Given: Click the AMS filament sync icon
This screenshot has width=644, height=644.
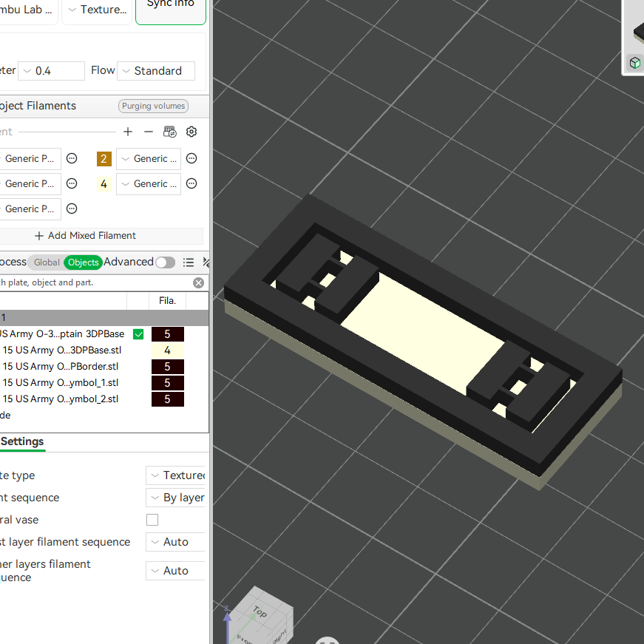Looking at the screenshot, I should tap(169, 132).
